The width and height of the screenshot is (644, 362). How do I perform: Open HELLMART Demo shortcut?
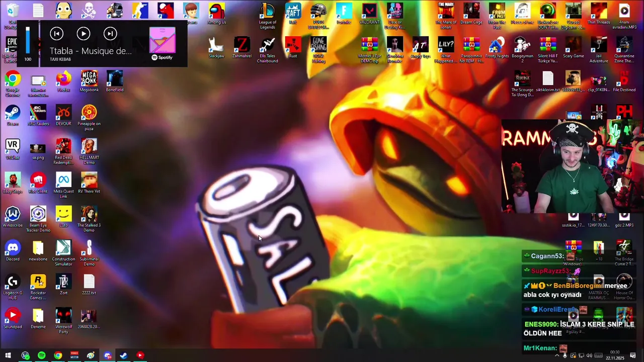coord(89,151)
